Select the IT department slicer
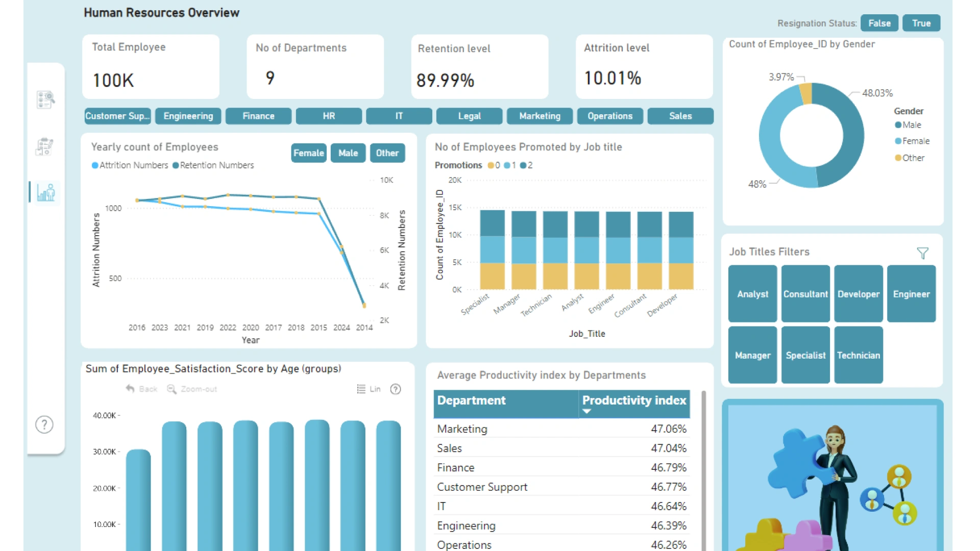Viewport: 980px width, 551px height. [399, 116]
